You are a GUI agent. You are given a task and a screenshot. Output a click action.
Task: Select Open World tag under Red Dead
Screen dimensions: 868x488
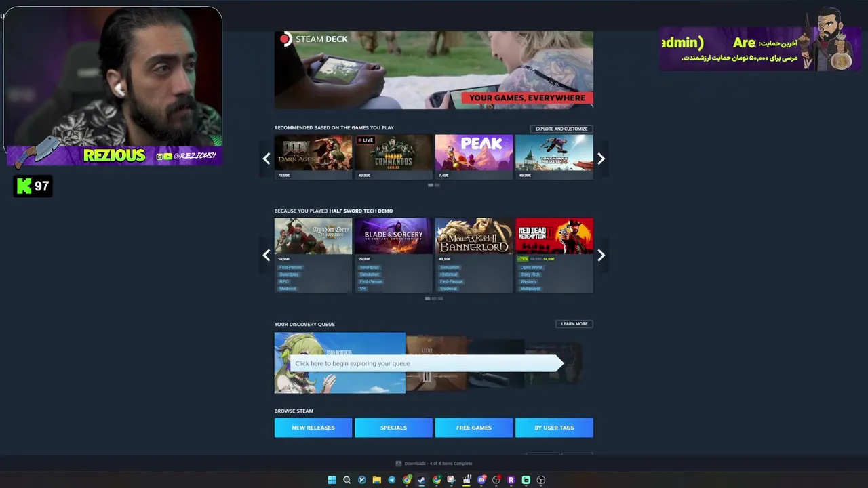(531, 267)
